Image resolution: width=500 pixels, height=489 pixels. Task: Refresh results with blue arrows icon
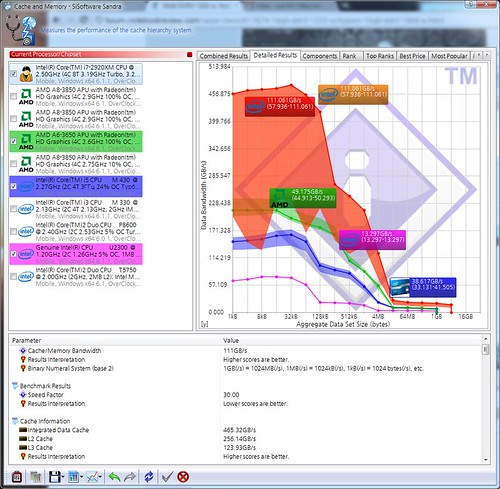(x=149, y=477)
